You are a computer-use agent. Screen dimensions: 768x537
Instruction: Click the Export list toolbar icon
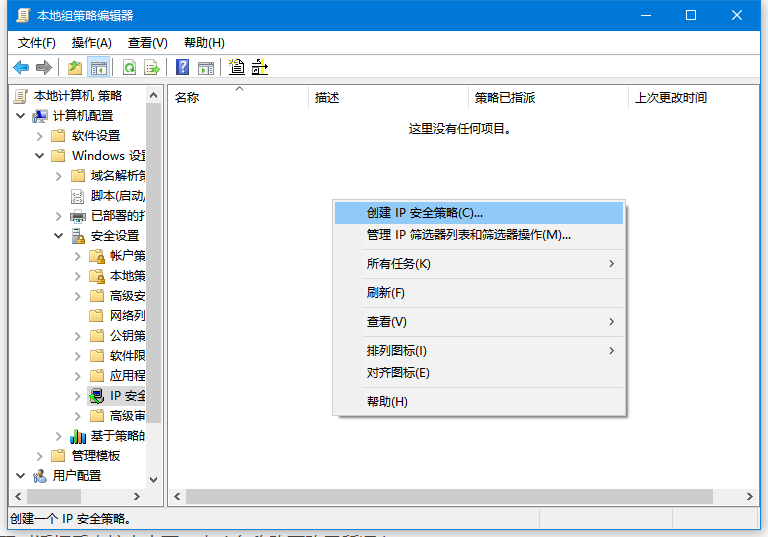[152, 67]
